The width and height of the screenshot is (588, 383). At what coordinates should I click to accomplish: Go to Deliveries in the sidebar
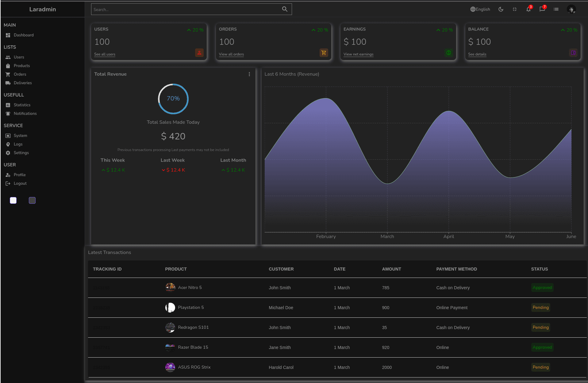(22, 83)
